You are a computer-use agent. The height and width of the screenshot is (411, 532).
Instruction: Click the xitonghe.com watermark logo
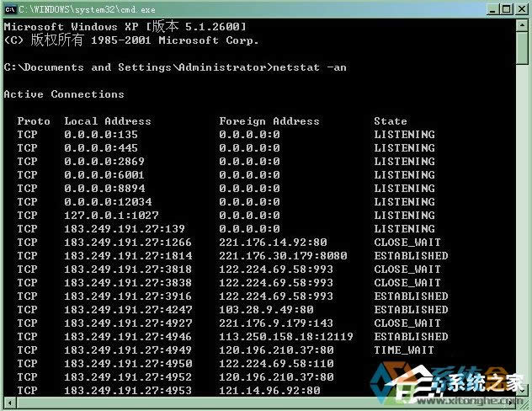[x=448, y=383]
